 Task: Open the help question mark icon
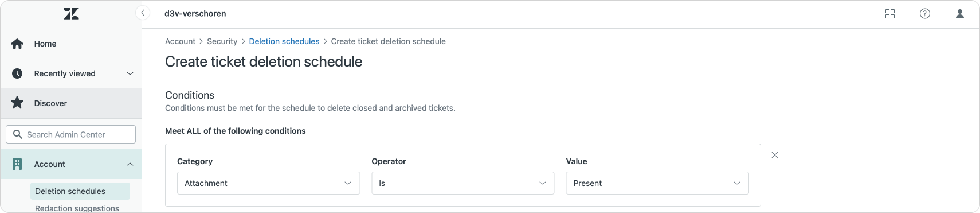click(x=925, y=14)
